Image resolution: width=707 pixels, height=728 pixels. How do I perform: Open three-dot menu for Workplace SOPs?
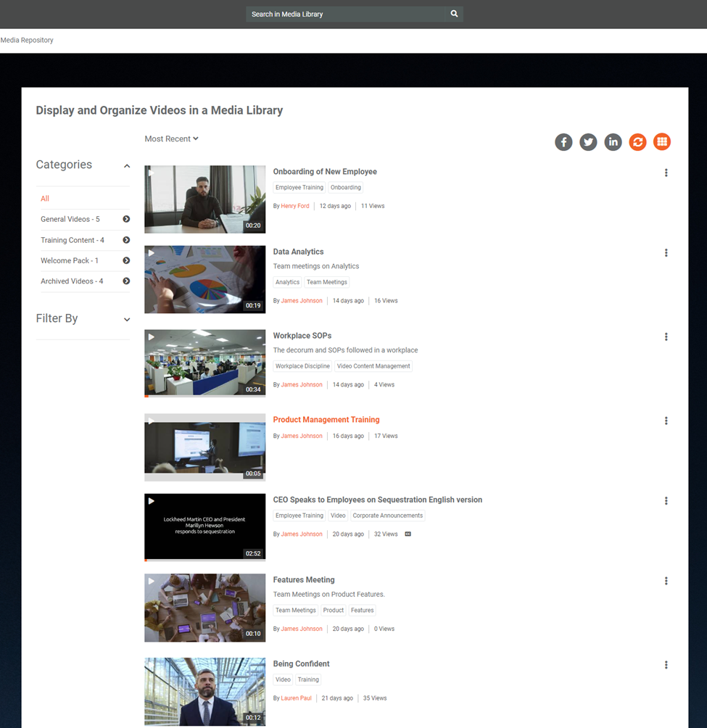[666, 337]
